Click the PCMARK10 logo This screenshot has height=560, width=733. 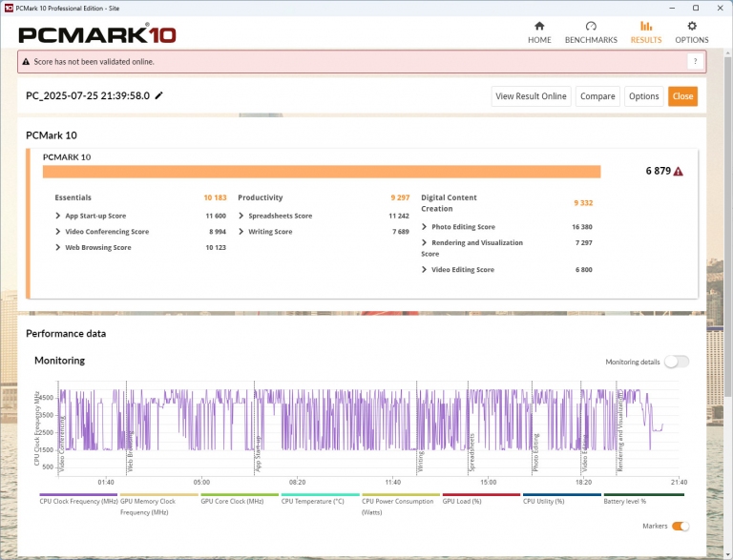click(x=97, y=34)
